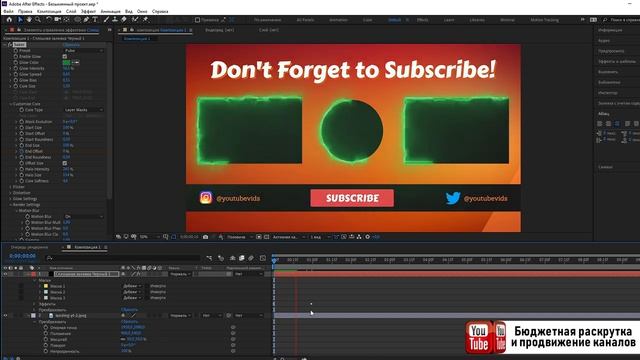Select the Ellipse shape tool

pyautogui.click(x=77, y=20)
